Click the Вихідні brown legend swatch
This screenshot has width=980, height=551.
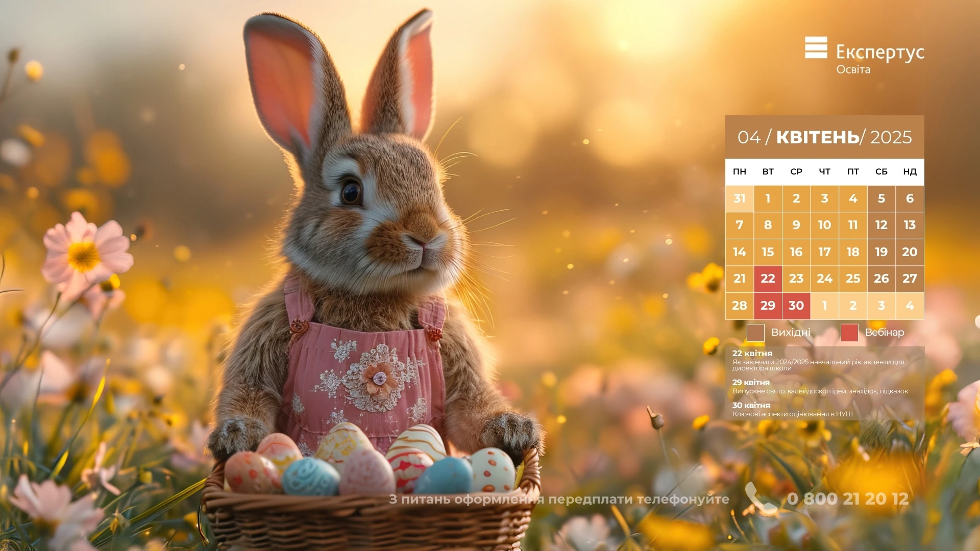click(755, 333)
